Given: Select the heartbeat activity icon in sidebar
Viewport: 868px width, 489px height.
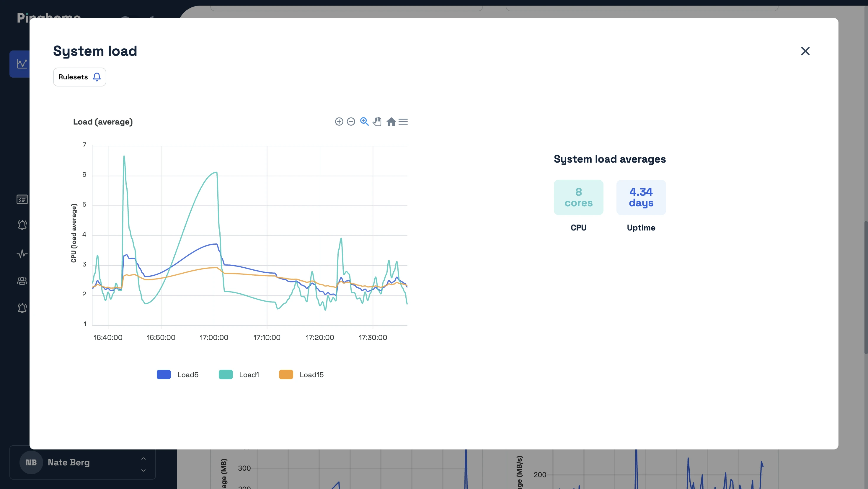Looking at the screenshot, I should 22,254.
